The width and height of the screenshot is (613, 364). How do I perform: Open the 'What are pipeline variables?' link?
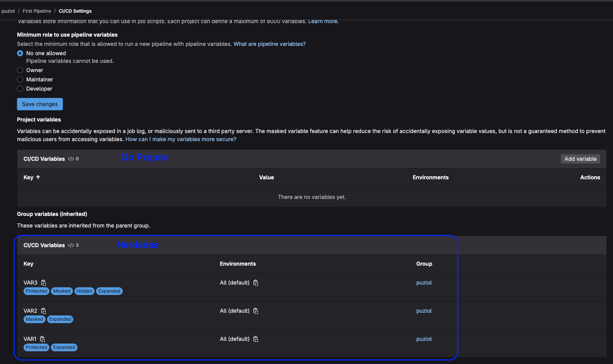[x=269, y=44]
